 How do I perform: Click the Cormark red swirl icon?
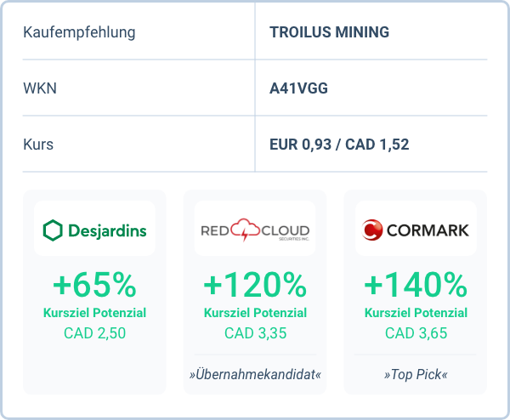click(x=372, y=230)
